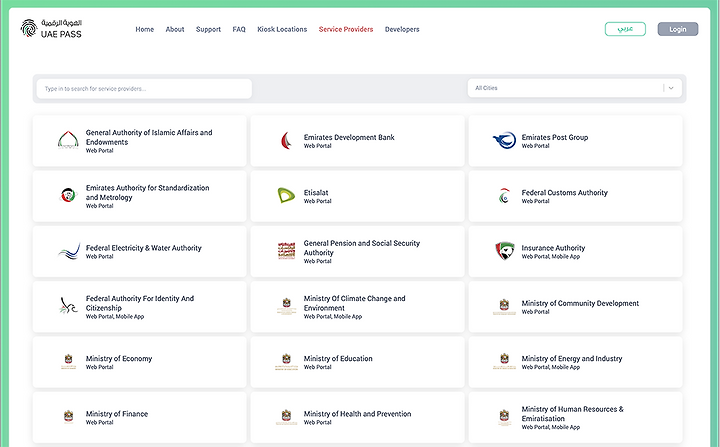
Task: Click 'Web Portal, Mobile App' under Insurance Authority
Action: (x=551, y=256)
